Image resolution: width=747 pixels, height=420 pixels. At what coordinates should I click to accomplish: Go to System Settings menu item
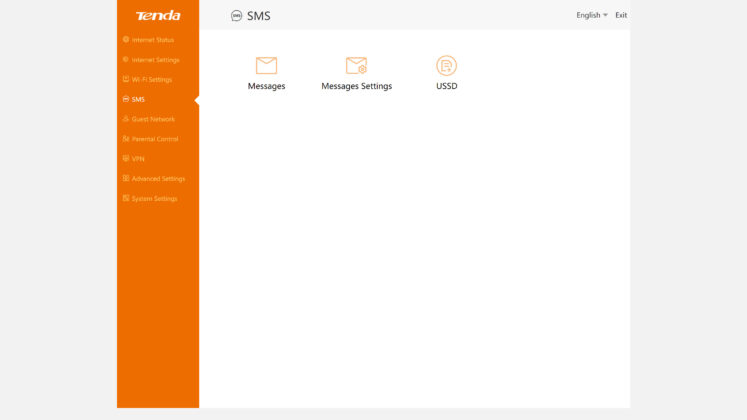pyautogui.click(x=155, y=199)
